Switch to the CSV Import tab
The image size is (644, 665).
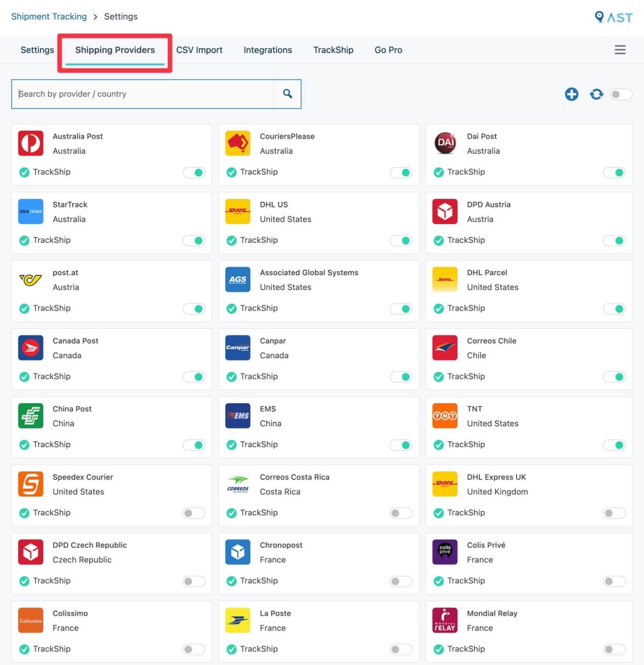[x=199, y=50]
